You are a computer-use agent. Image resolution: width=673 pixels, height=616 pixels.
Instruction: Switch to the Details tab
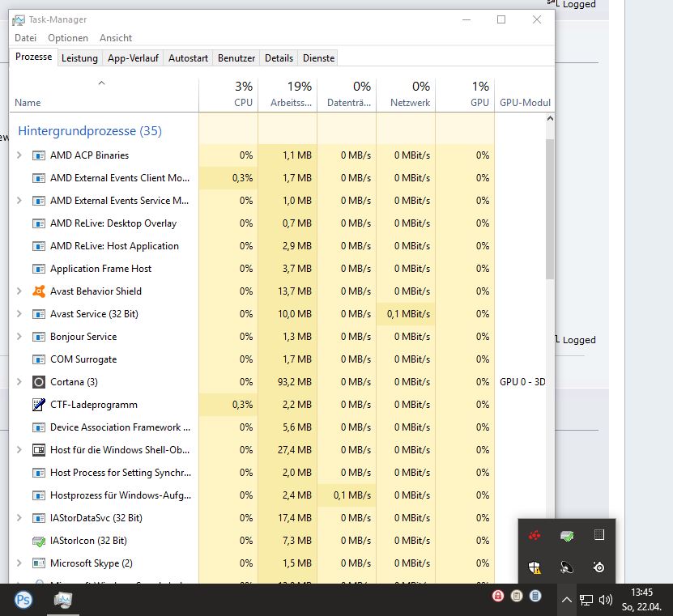coord(279,58)
